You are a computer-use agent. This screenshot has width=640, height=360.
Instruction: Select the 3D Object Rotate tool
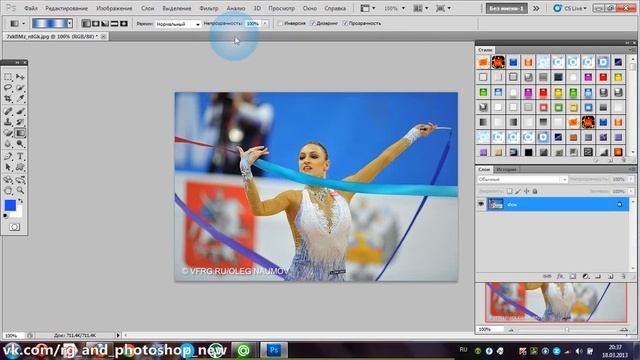8,180
